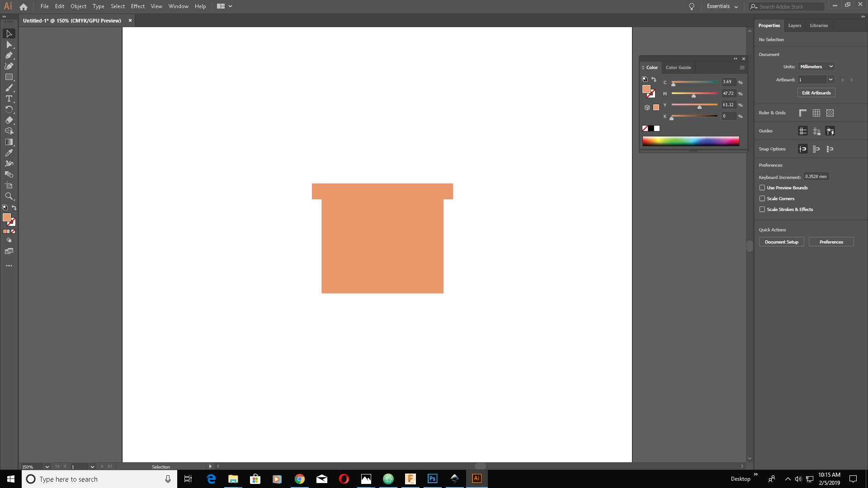Click the Edit Artboards button

click(816, 93)
